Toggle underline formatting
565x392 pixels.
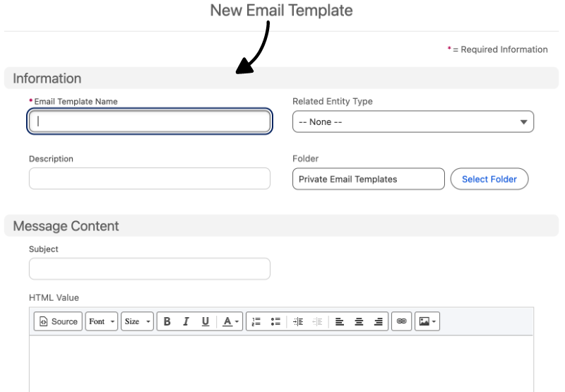tap(206, 321)
